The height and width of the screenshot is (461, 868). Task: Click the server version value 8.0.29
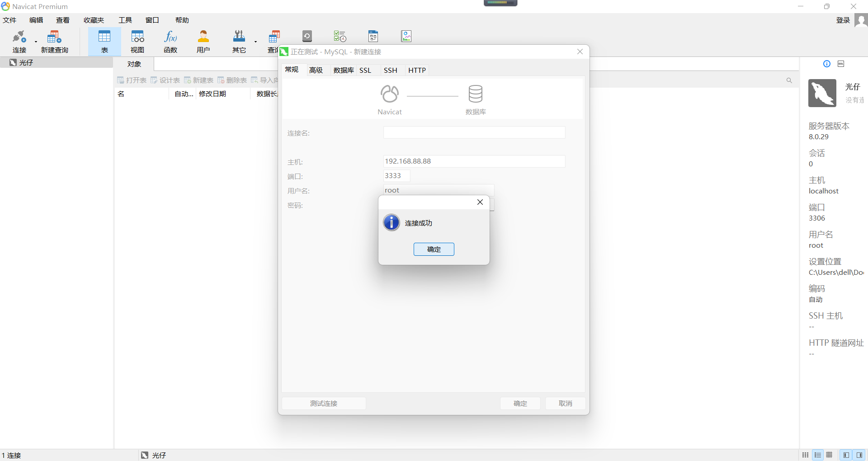tap(819, 137)
